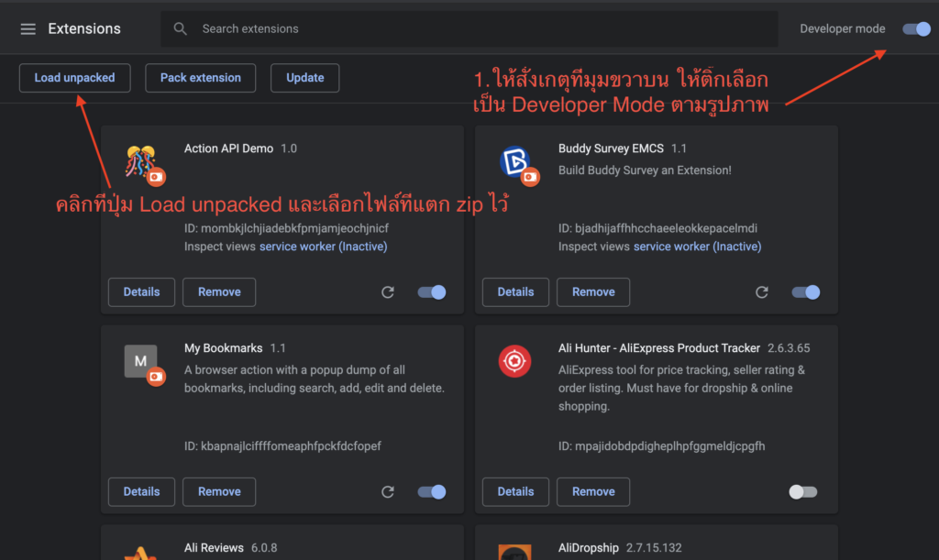Click 'Build Buddy Survey an Extension!' description
This screenshot has width=939, height=560.
(645, 170)
